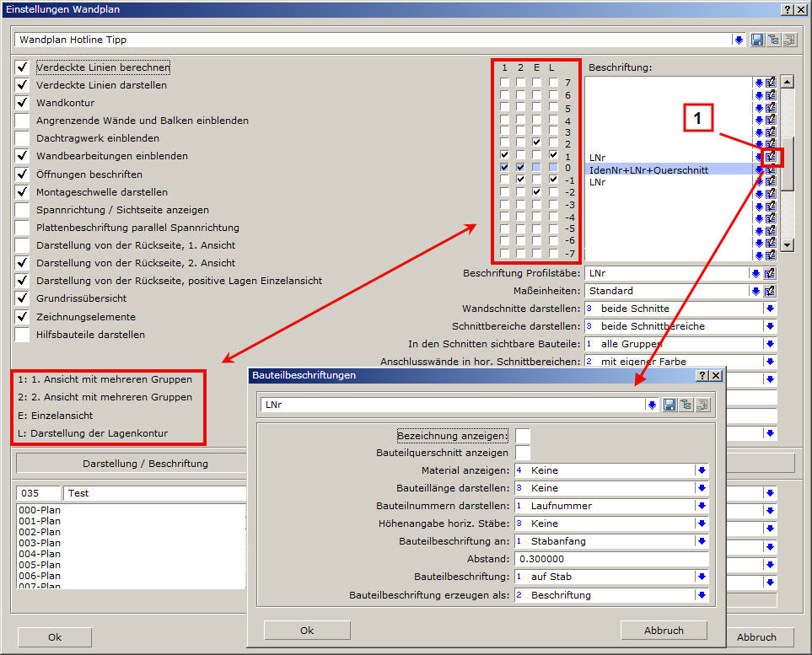
Task: Enable Bauteilquerschnitt anzeigen checkbox
Action: coord(523,453)
